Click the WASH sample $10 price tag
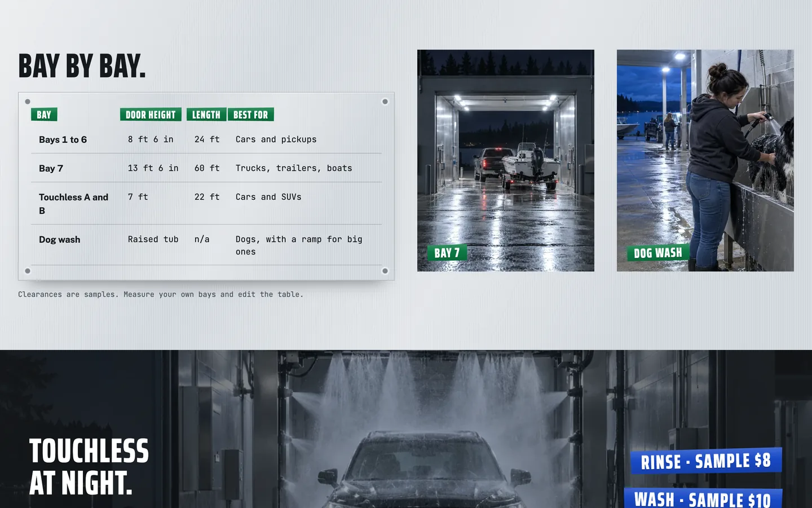The image size is (812, 508). tap(703, 499)
